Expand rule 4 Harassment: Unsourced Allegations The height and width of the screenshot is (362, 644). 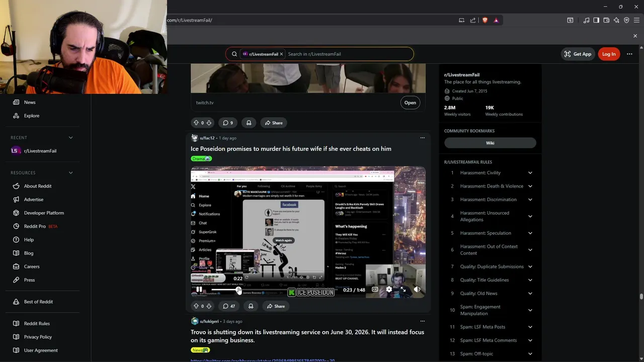pyautogui.click(x=530, y=216)
